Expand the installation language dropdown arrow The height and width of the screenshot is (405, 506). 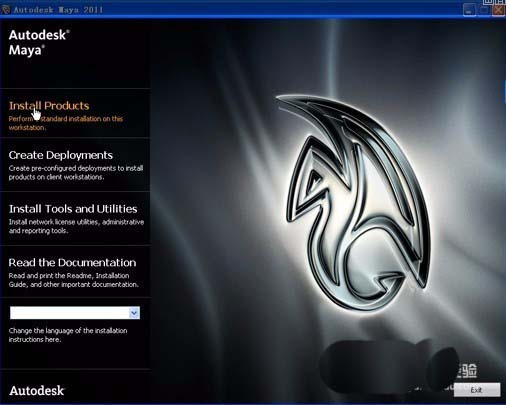[134, 313]
